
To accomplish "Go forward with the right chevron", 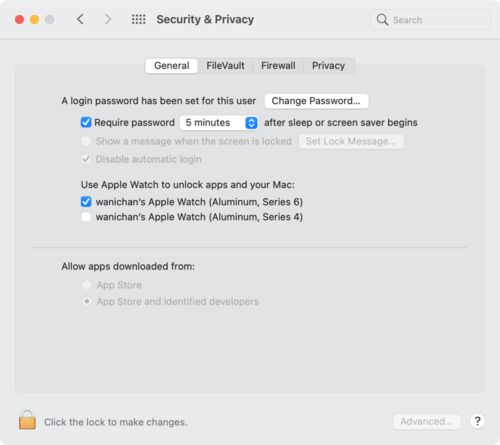I will point(107,19).
